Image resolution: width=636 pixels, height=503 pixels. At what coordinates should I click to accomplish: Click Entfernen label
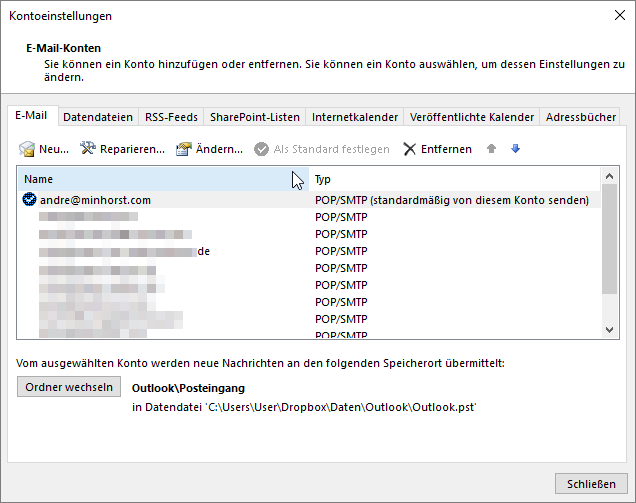[x=446, y=149]
